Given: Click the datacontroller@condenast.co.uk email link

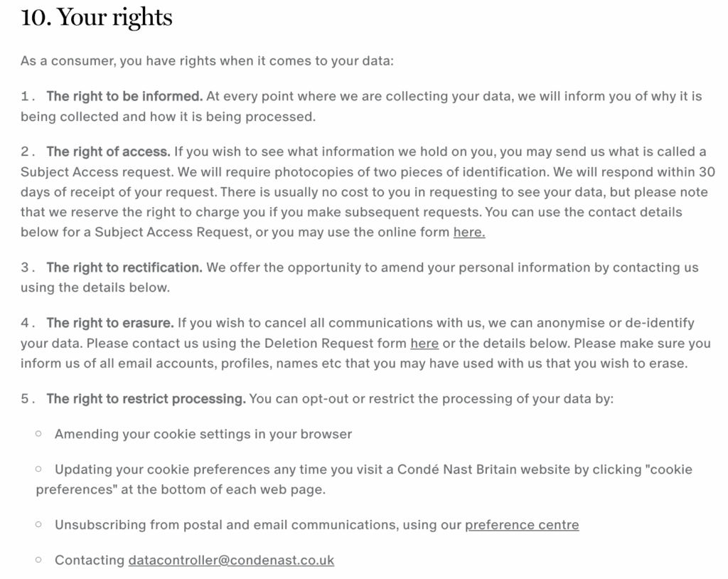Looking at the screenshot, I should click(231, 560).
